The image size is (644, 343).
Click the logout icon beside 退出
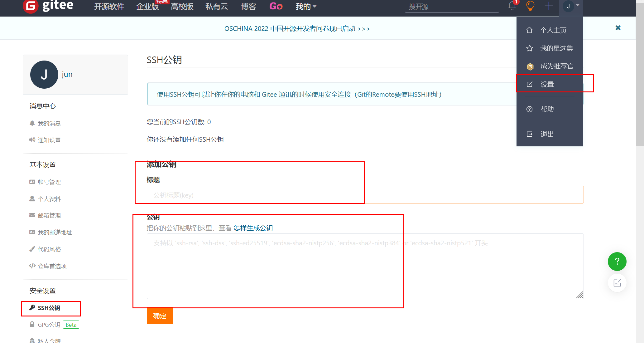click(x=529, y=134)
